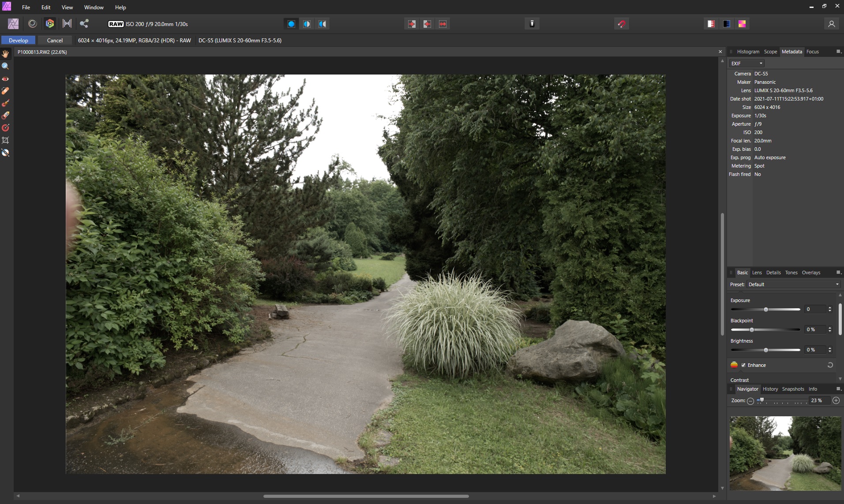Toggle the show clipped highlights icon
The height and width of the screenshot is (504, 844).
711,24
